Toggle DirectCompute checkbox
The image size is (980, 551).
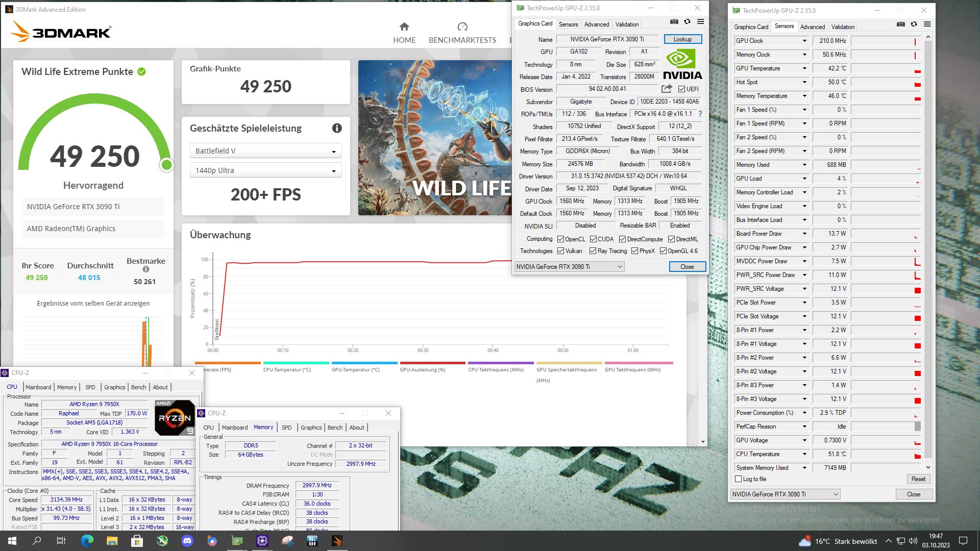[x=622, y=239]
